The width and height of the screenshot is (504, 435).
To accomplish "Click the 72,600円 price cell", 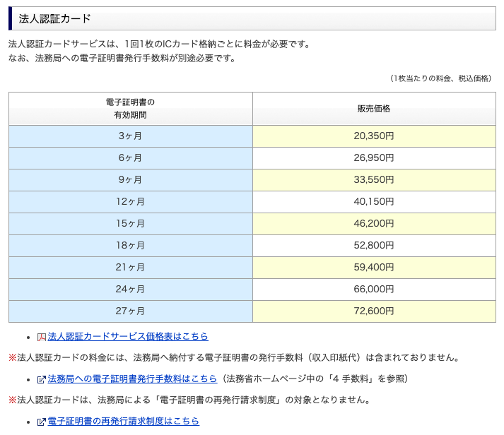I will 374,311.
